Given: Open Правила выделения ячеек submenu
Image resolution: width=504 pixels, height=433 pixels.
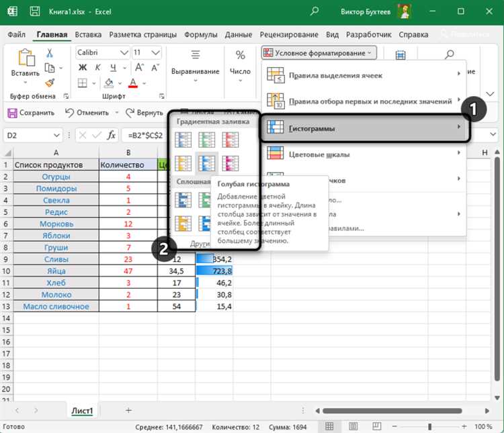Looking at the screenshot, I should point(364,75).
